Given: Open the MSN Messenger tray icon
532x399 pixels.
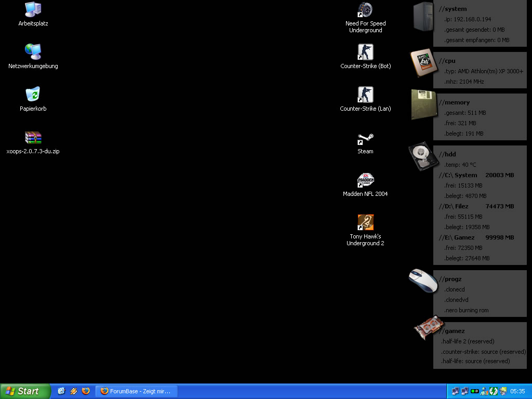Looking at the screenshot, I should [x=484, y=391].
